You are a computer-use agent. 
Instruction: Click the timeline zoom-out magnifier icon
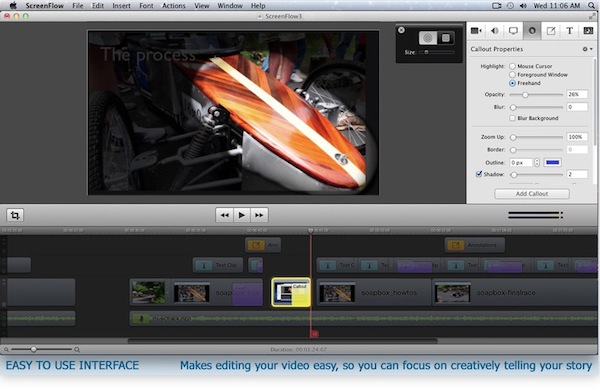6,349
